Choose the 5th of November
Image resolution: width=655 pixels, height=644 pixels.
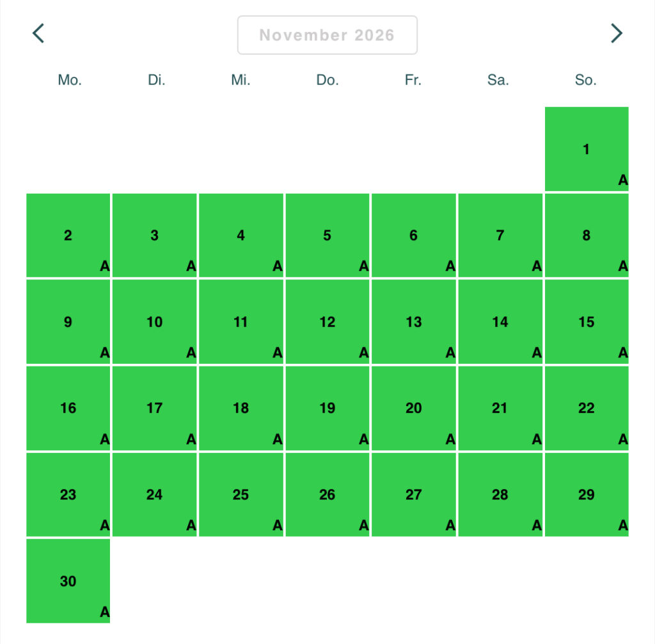coord(327,235)
